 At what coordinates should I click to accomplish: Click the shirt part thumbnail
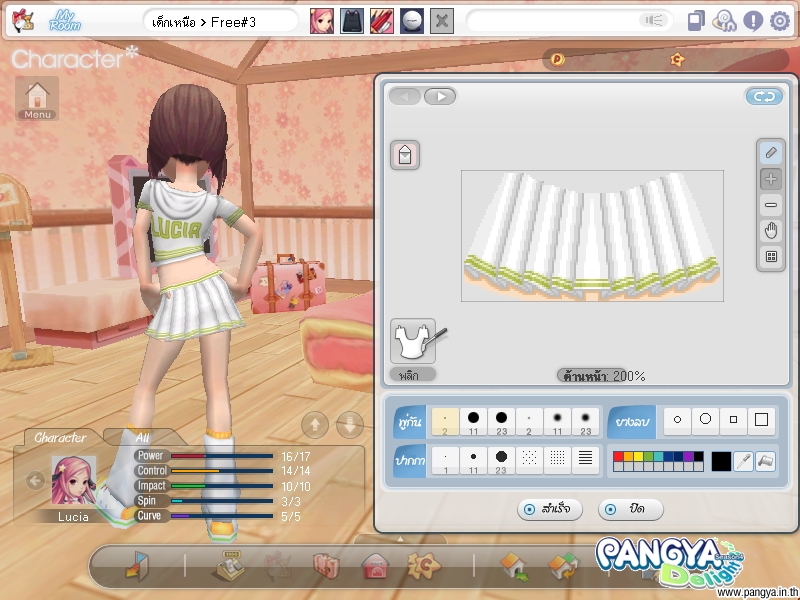413,341
